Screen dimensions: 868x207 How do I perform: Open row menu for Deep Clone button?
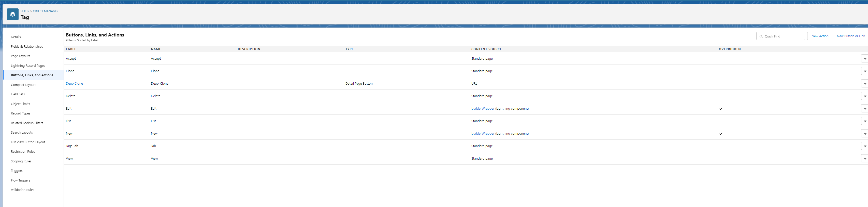[x=865, y=84]
